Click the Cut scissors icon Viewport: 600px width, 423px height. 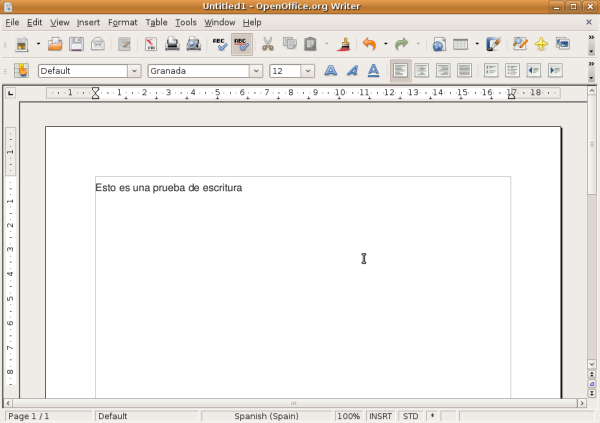tap(268, 44)
